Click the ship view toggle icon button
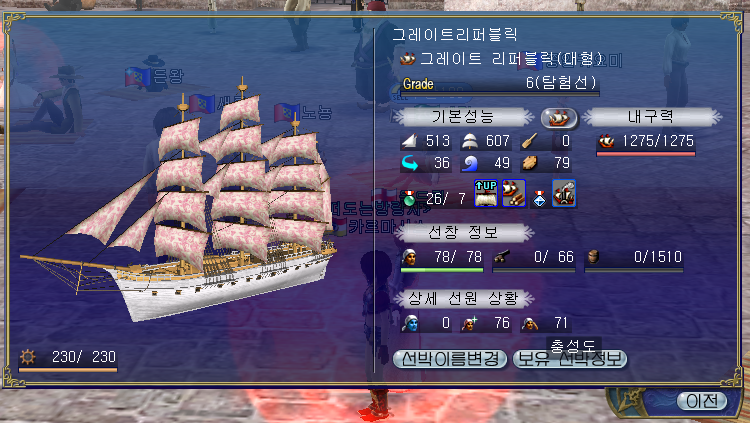The height and width of the screenshot is (423, 750). 559,118
